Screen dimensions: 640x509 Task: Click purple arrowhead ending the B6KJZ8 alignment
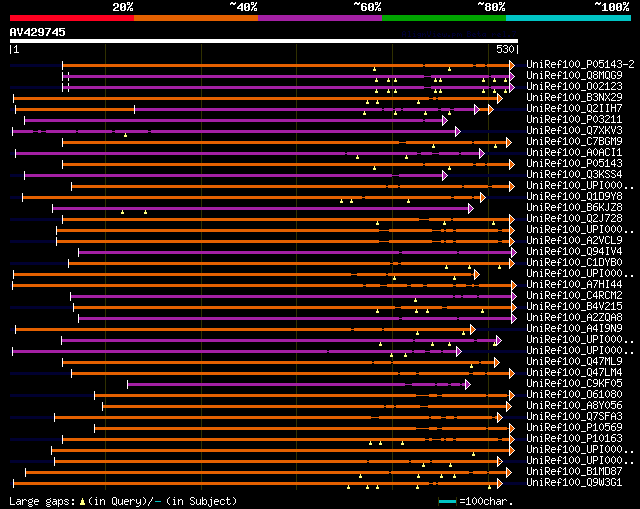471,208
